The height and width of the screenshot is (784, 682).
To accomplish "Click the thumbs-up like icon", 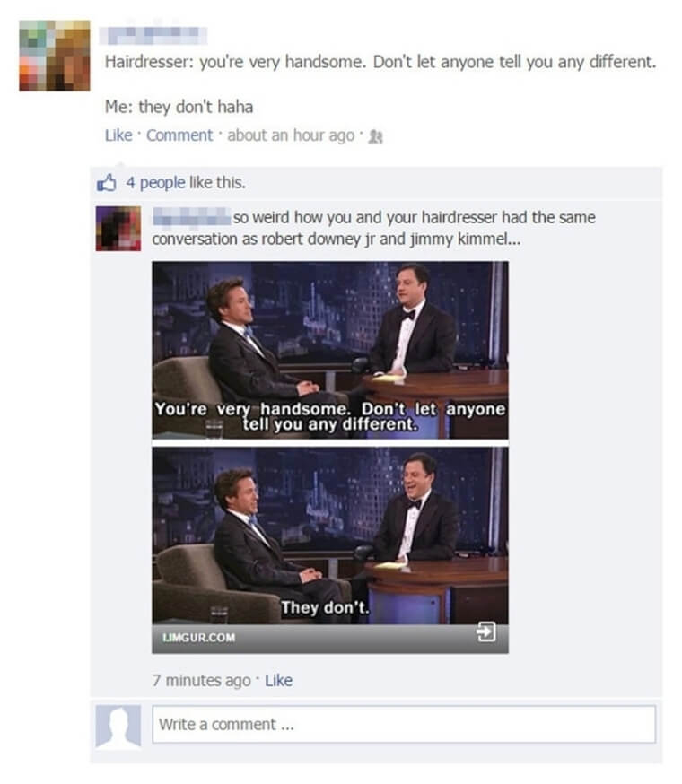I will tap(106, 182).
